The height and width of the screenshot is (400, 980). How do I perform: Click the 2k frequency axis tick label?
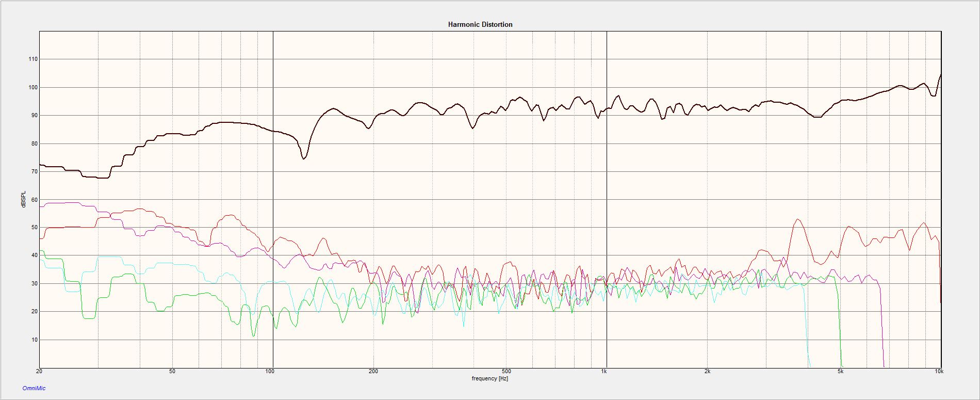click(x=707, y=372)
